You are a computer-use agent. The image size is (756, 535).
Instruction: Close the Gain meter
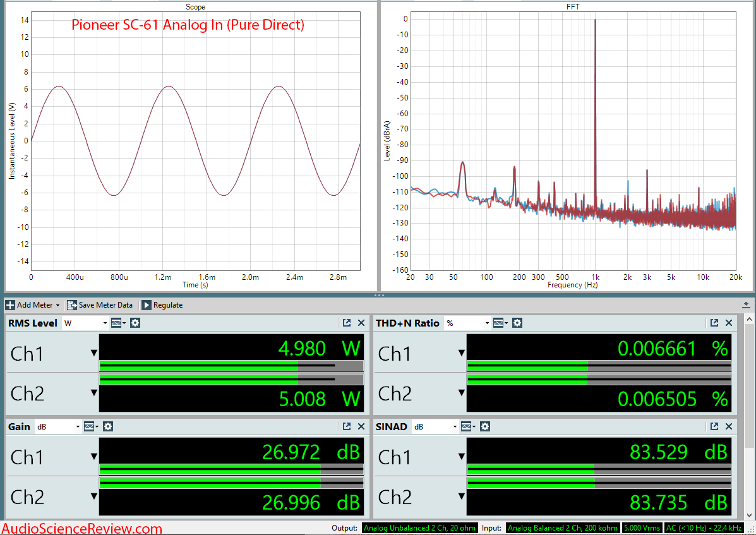click(x=361, y=426)
